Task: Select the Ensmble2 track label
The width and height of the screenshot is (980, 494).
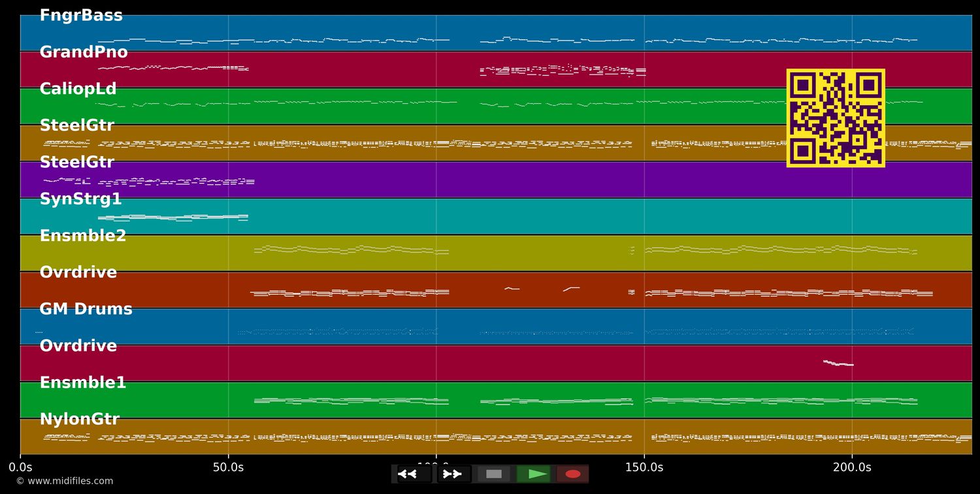Action: pyautogui.click(x=83, y=236)
